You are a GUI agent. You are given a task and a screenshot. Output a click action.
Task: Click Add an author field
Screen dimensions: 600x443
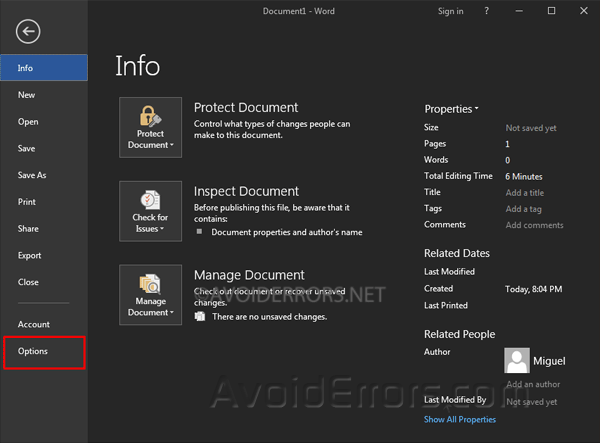(532, 384)
